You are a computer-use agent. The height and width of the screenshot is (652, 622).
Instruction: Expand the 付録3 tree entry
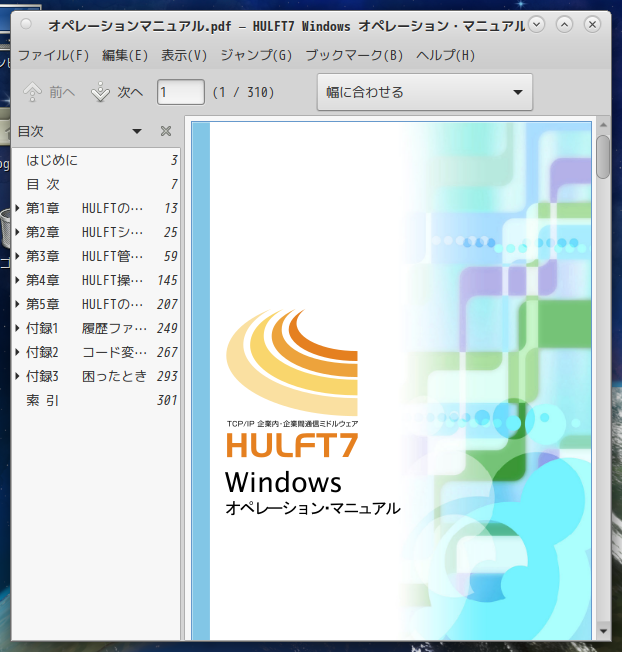(x=17, y=376)
